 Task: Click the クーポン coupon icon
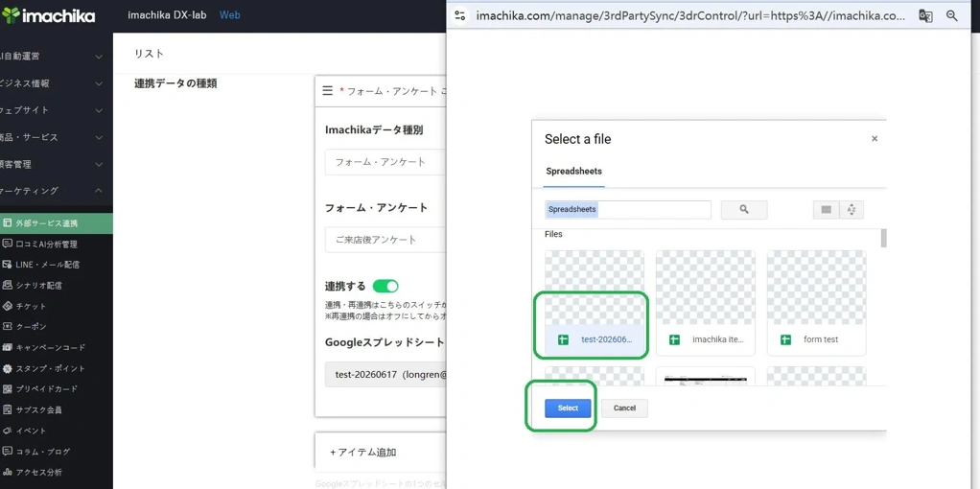coord(8,326)
